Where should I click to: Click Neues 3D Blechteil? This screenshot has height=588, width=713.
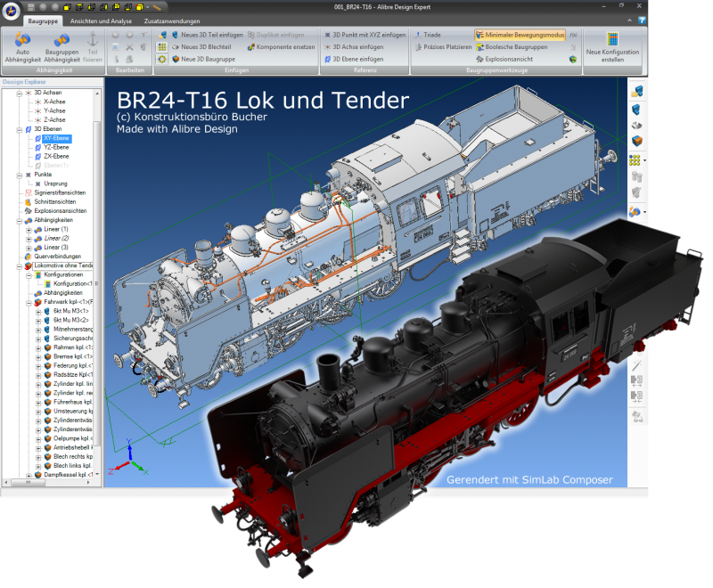tap(201, 47)
